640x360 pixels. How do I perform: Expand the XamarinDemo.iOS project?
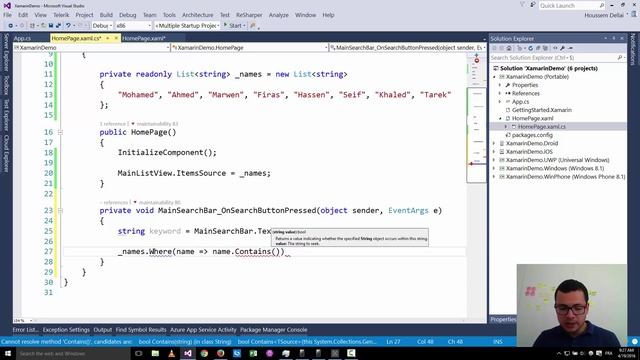[x=494, y=152]
